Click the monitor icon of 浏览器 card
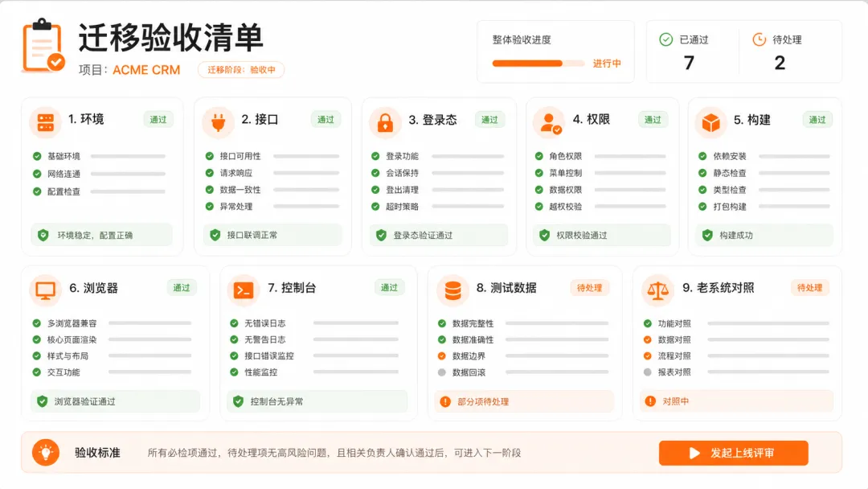This screenshot has width=868, height=489. click(45, 290)
